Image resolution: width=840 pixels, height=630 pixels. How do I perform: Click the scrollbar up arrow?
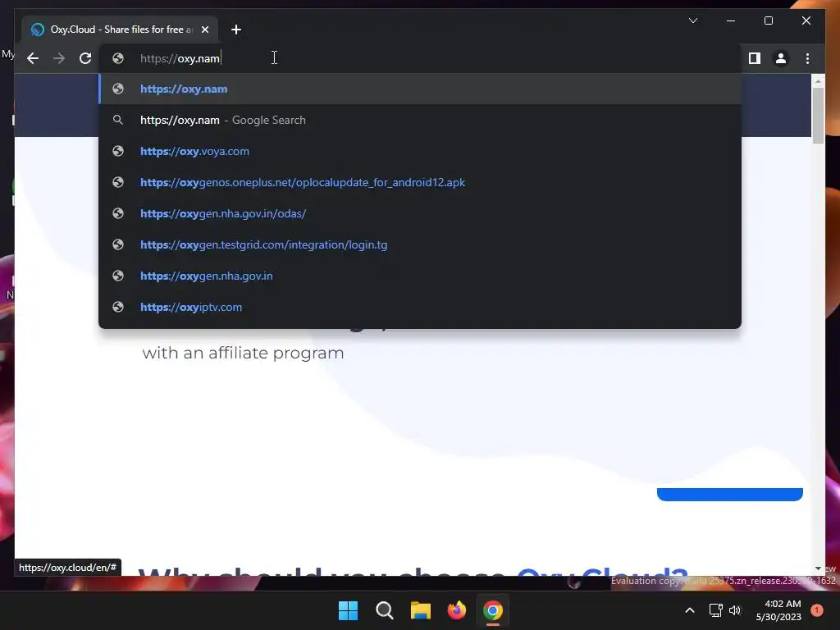click(818, 81)
